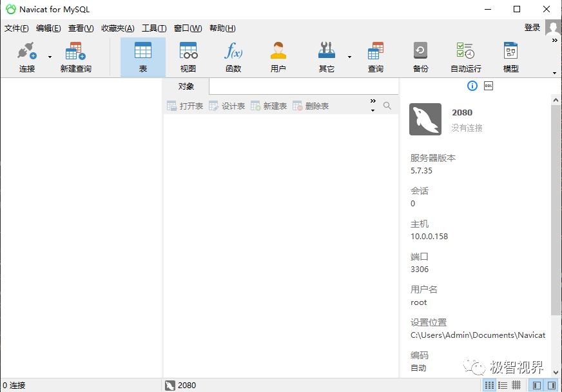The width and height of the screenshot is (562, 392).
Task: Click the Navicat app logo in title bar
Action: coord(11,9)
